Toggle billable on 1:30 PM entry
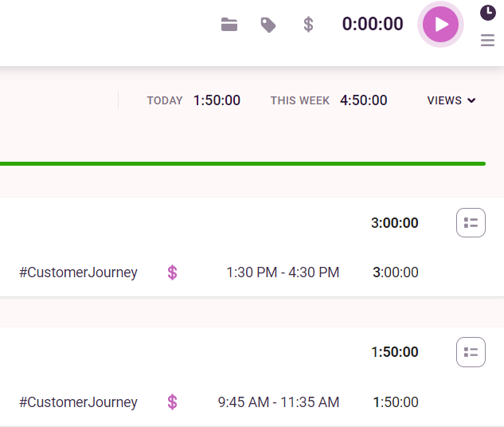Image resolution: width=504 pixels, height=427 pixels. 172,272
